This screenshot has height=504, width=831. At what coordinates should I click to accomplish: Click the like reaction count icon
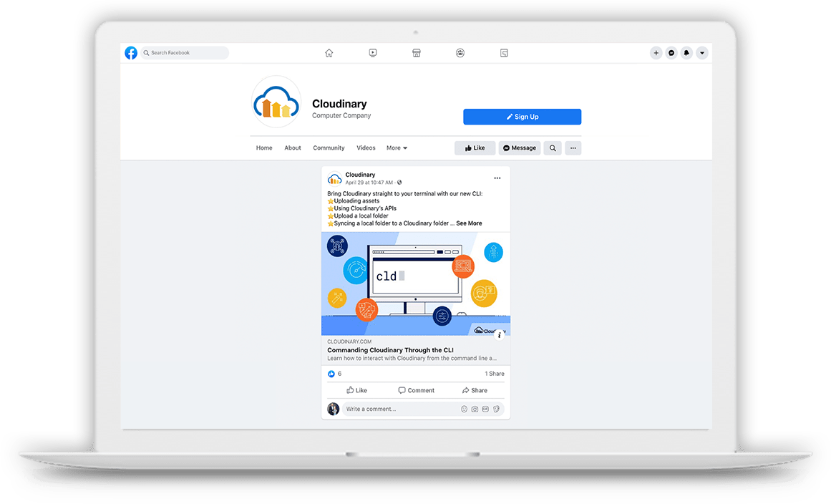click(331, 374)
